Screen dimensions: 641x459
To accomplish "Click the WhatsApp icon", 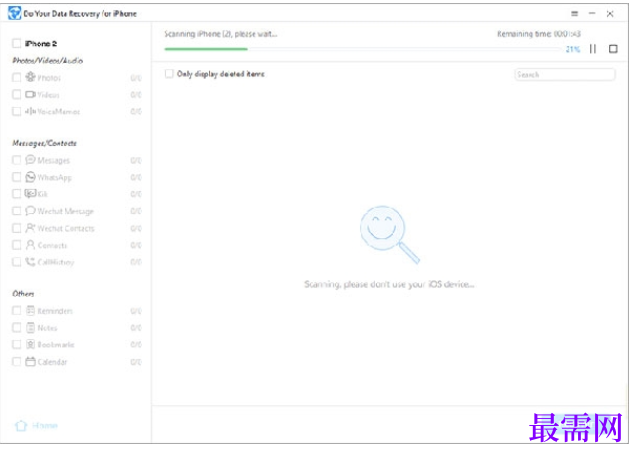I will (x=31, y=177).
